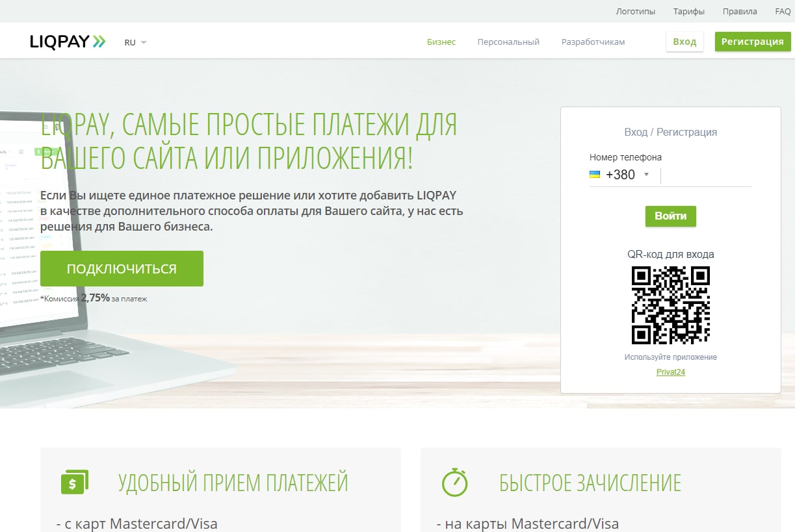Click the green dollar payment icon

pyautogui.click(x=75, y=482)
